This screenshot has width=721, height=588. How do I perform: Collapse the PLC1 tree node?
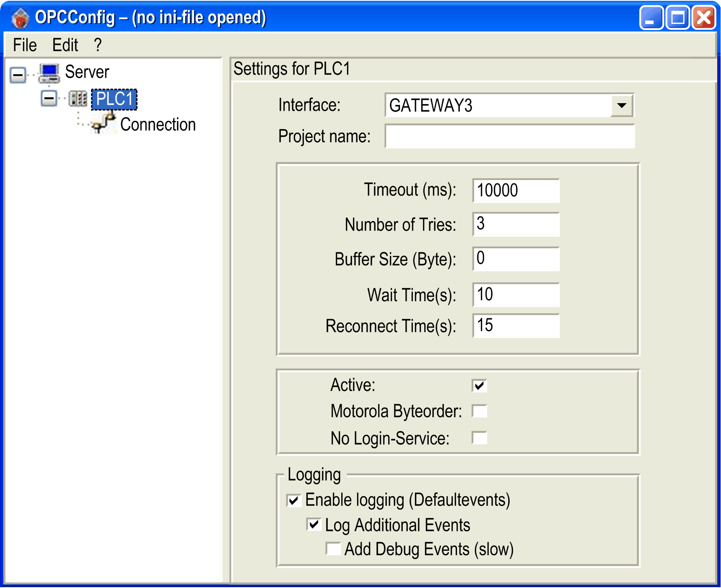click(x=49, y=99)
